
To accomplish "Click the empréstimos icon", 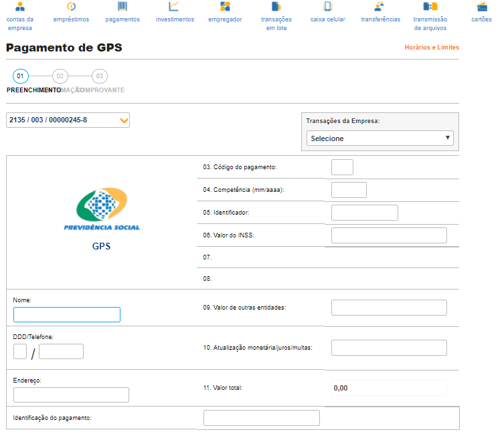I will tap(71, 7).
